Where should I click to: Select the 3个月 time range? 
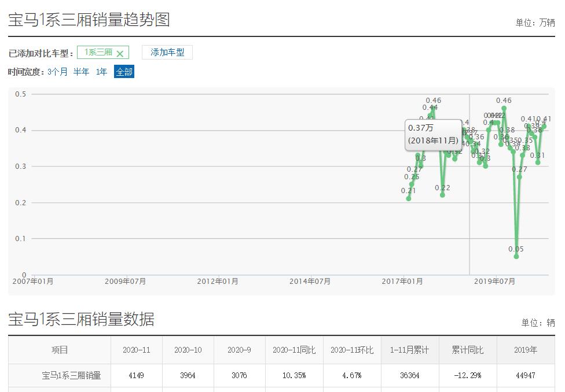[x=58, y=72]
